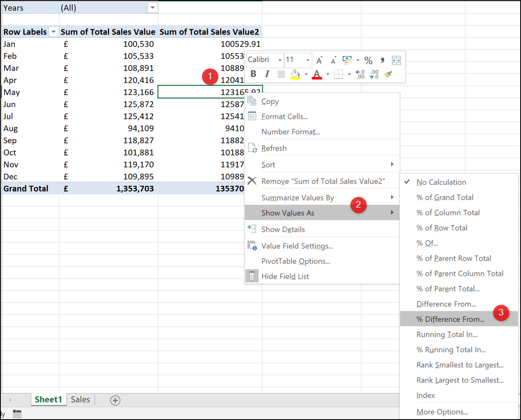Apply red font color with the Font Color icon
Image resolution: width=521 pixels, height=420 pixels.
[317, 74]
